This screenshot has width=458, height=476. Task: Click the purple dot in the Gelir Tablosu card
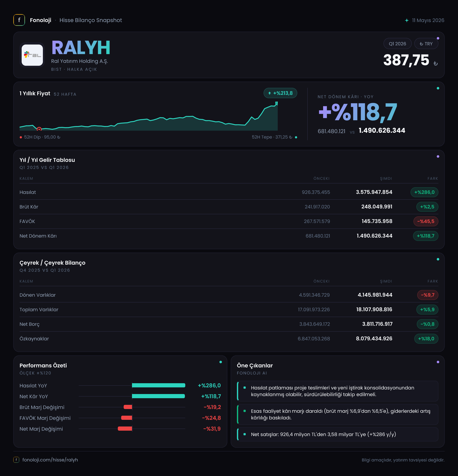tap(438, 156)
